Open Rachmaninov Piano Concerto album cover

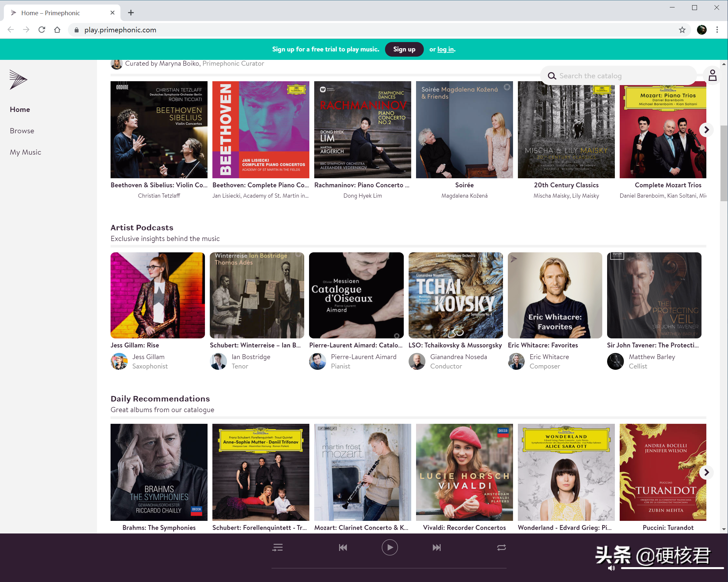362,129
